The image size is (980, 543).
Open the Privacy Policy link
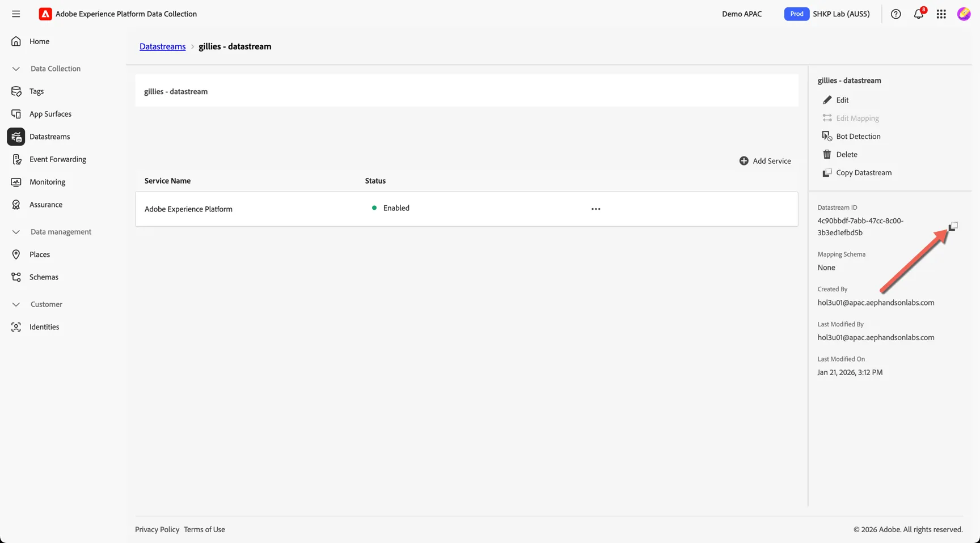(x=157, y=529)
